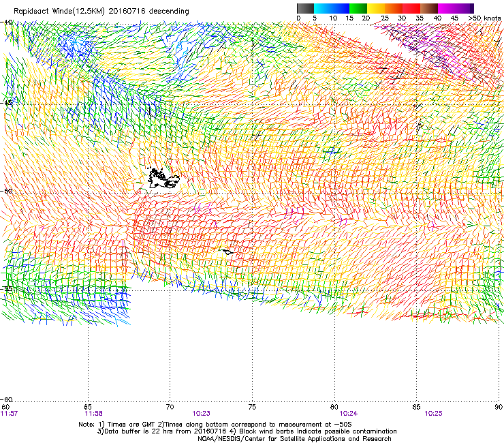The width and height of the screenshot is (504, 443).
Task: Click the '-45' latitude label
Action: (x=7, y=103)
